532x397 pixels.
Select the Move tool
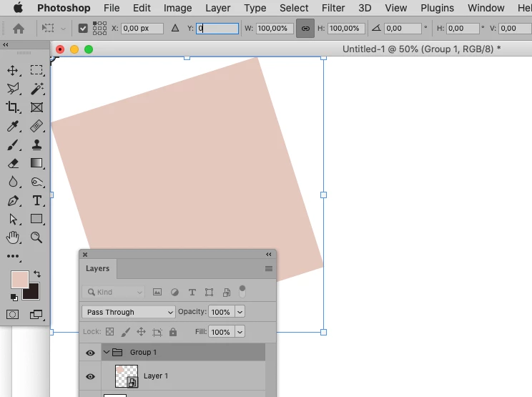pyautogui.click(x=13, y=71)
